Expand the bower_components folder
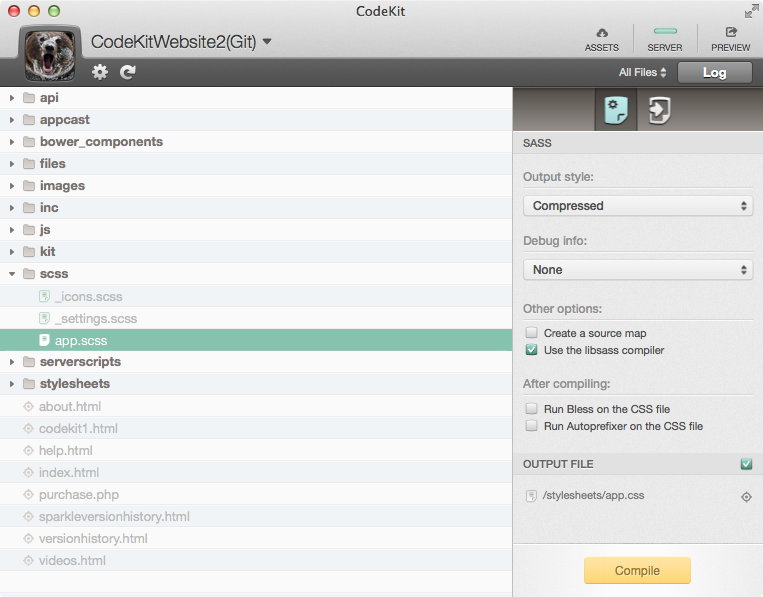 click(12, 142)
